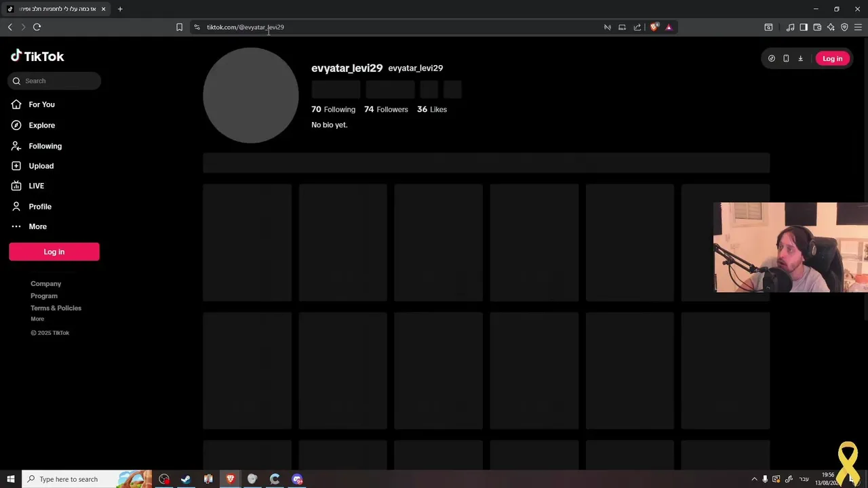Open the Brave VPN shield icon
This screenshot has height=488, width=868.
(x=844, y=27)
